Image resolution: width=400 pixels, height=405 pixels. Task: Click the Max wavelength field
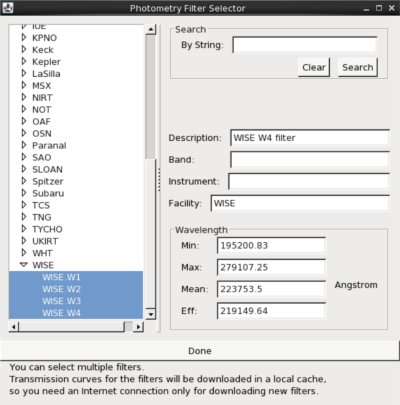click(x=271, y=267)
